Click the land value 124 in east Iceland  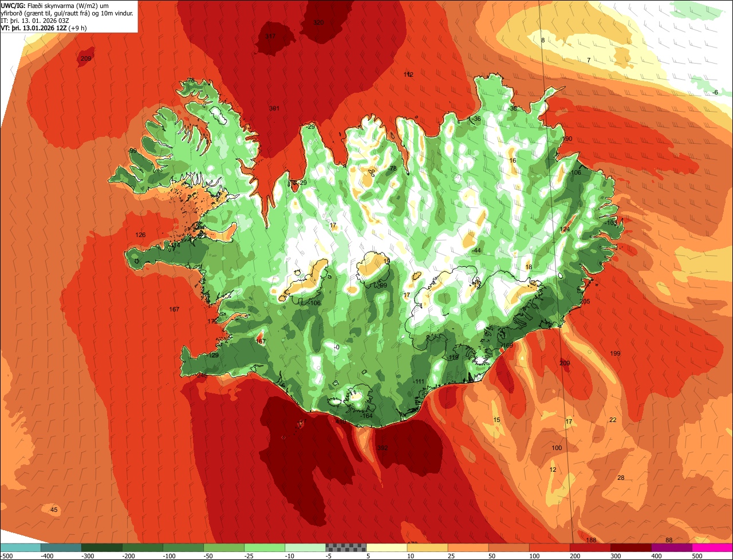[565, 229]
